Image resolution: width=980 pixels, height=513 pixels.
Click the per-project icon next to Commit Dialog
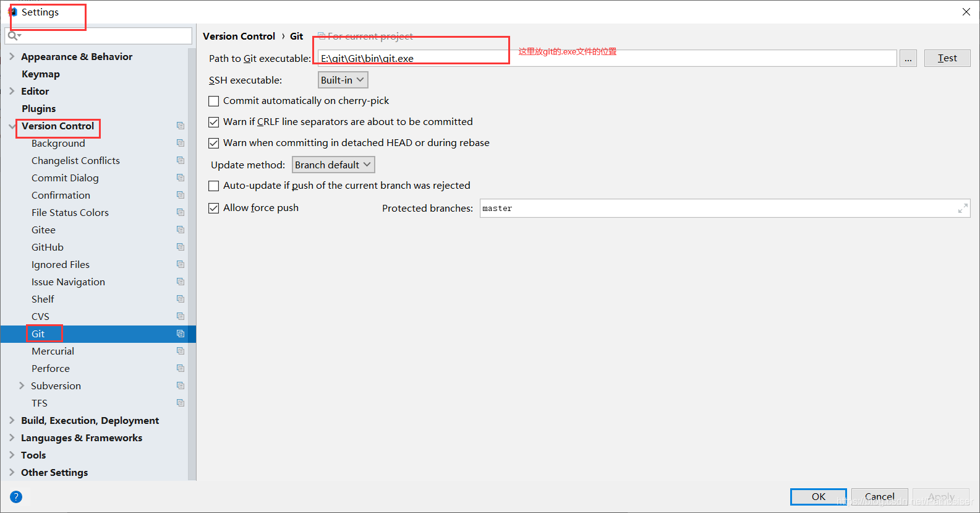pos(181,178)
